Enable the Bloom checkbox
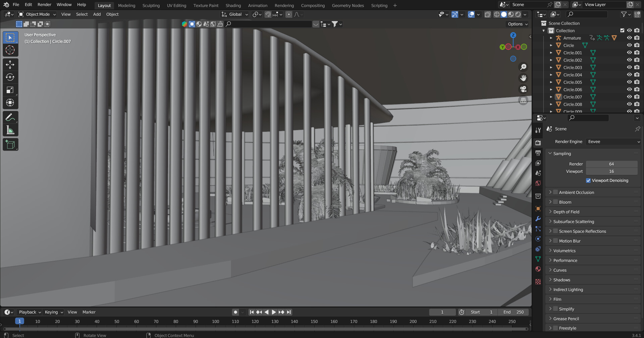The image size is (644, 338). point(555,202)
